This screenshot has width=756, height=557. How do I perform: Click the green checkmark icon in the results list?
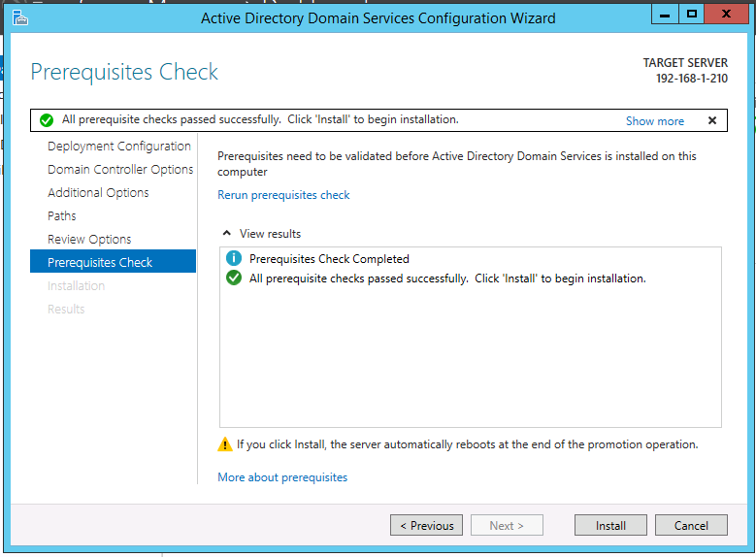(x=234, y=278)
